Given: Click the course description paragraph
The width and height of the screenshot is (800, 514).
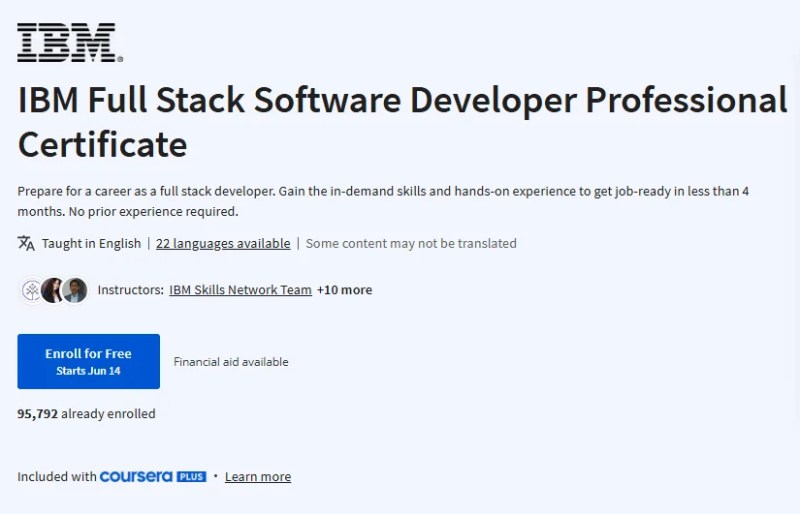Looking at the screenshot, I should (x=383, y=201).
